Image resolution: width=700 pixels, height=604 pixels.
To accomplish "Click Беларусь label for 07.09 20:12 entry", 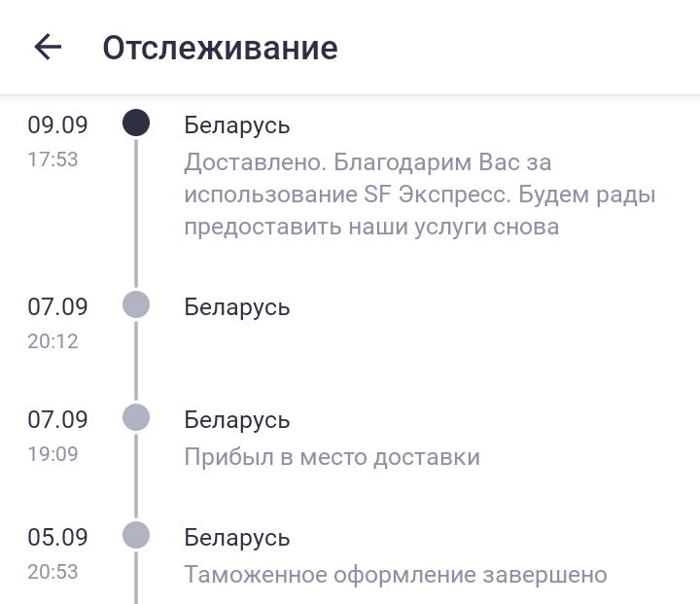I will click(x=237, y=307).
